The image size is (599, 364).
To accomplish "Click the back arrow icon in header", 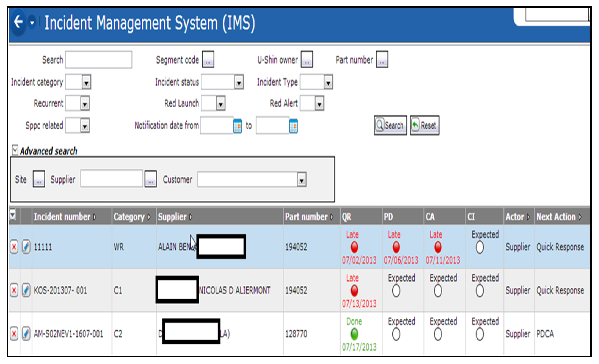I will pyautogui.click(x=18, y=22).
